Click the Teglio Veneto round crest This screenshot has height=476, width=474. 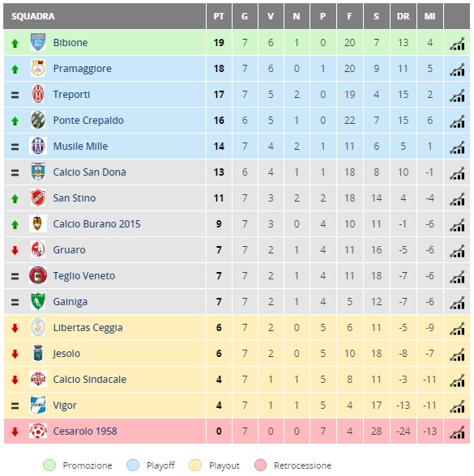tap(38, 275)
